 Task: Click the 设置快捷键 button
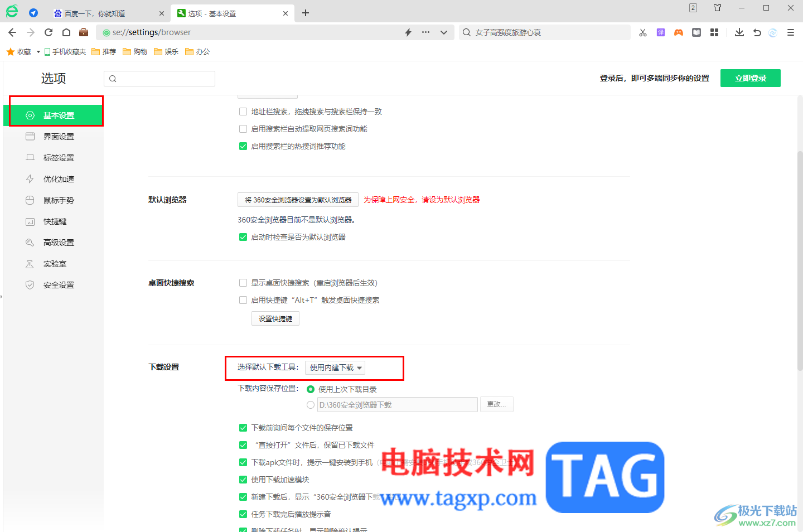point(275,318)
